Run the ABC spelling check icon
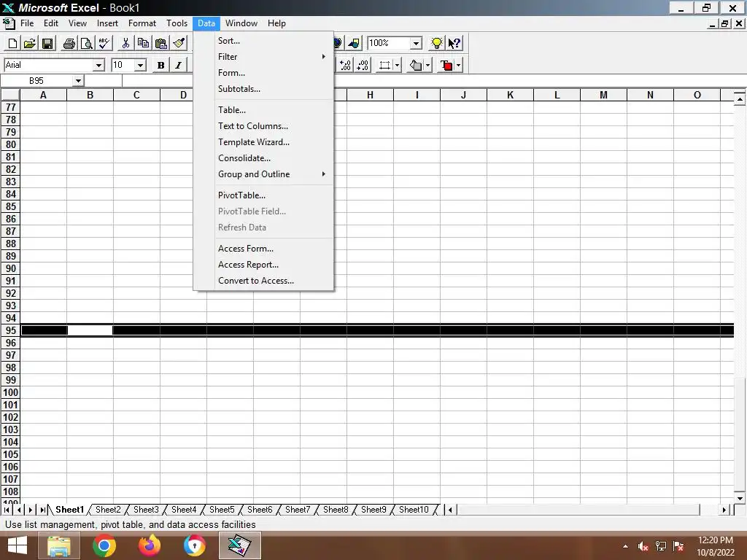Viewport: 747px width, 560px height. tap(104, 43)
